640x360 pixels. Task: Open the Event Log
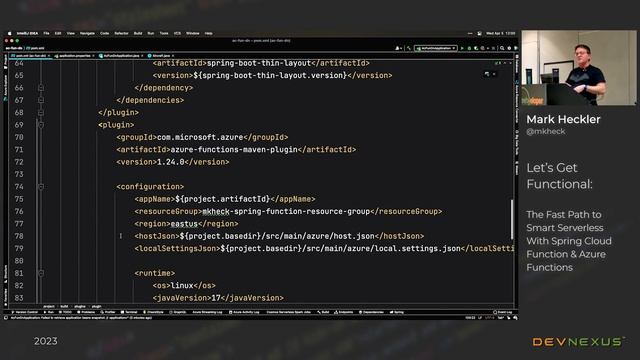click(x=502, y=312)
